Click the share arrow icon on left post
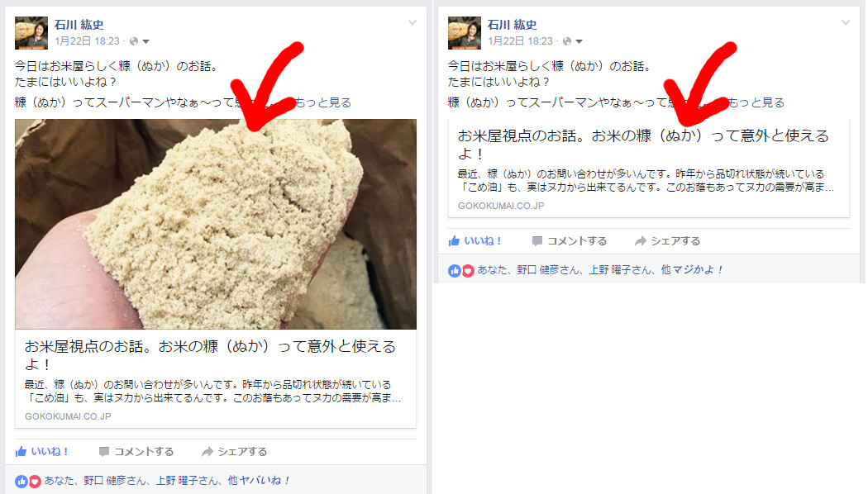This screenshot has width=868, height=494. 207,452
